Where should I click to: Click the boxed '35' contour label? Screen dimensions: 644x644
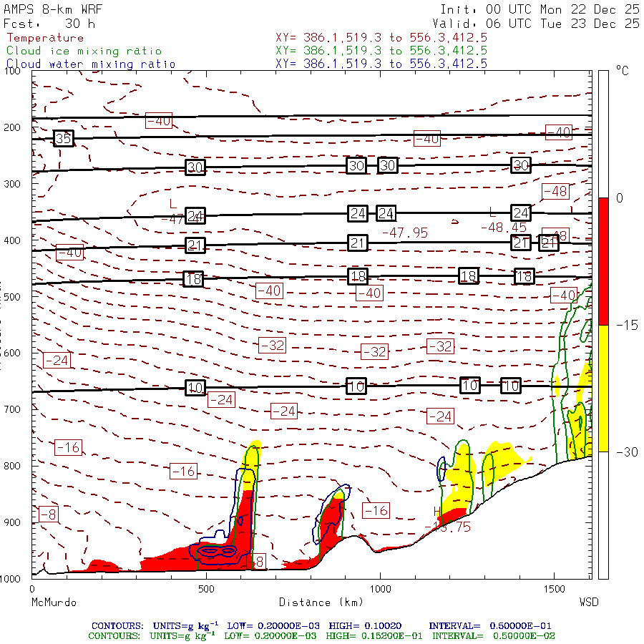click(64, 138)
